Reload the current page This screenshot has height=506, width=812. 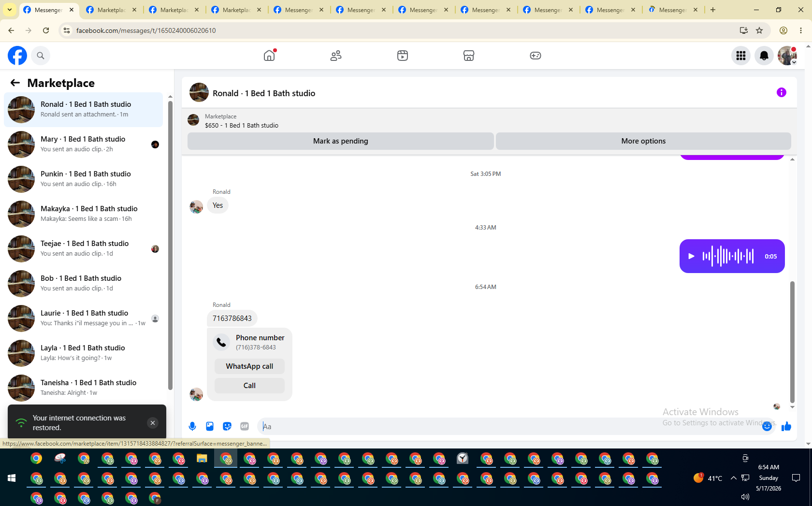tap(46, 30)
